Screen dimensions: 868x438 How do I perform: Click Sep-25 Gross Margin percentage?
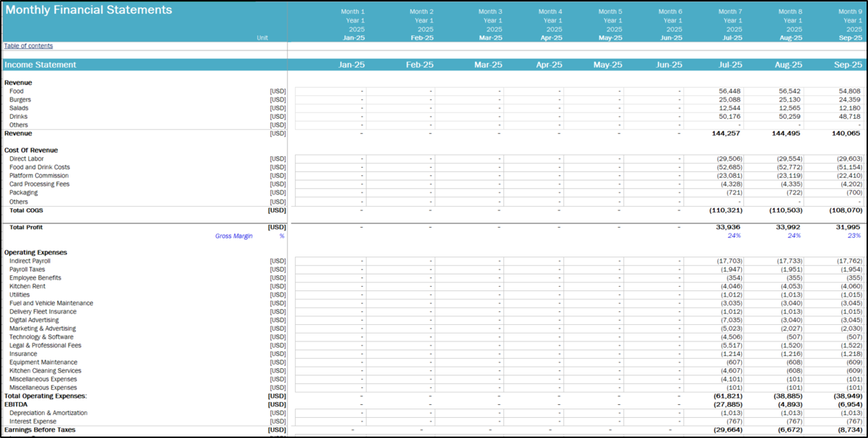coord(854,236)
